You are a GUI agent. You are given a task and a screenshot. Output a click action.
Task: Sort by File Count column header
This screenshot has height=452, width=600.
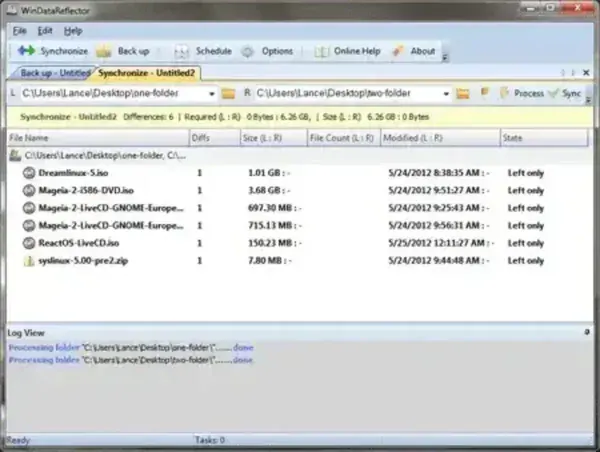click(344, 138)
